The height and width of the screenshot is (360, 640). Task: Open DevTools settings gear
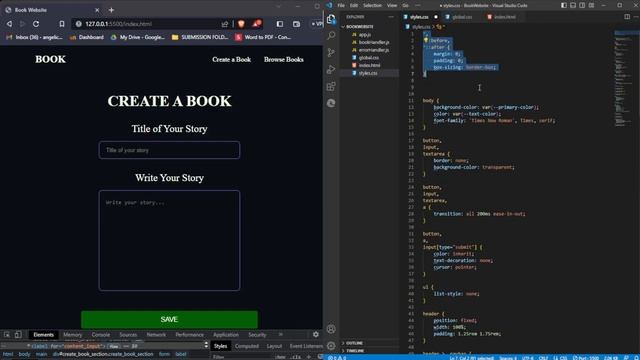tap(316, 334)
